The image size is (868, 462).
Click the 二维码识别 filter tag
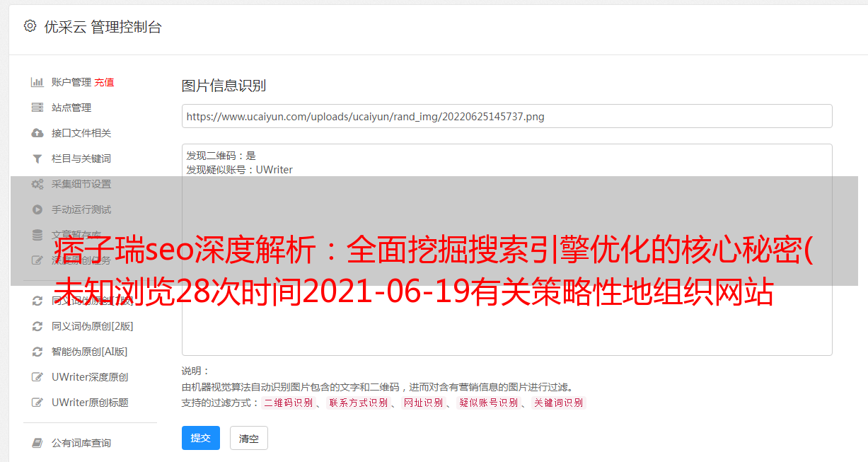pos(288,403)
